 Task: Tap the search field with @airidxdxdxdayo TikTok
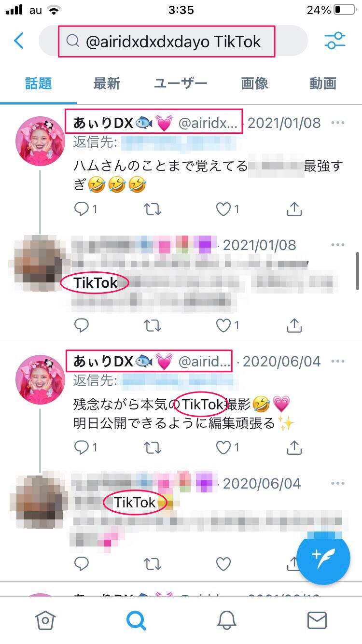tap(173, 42)
